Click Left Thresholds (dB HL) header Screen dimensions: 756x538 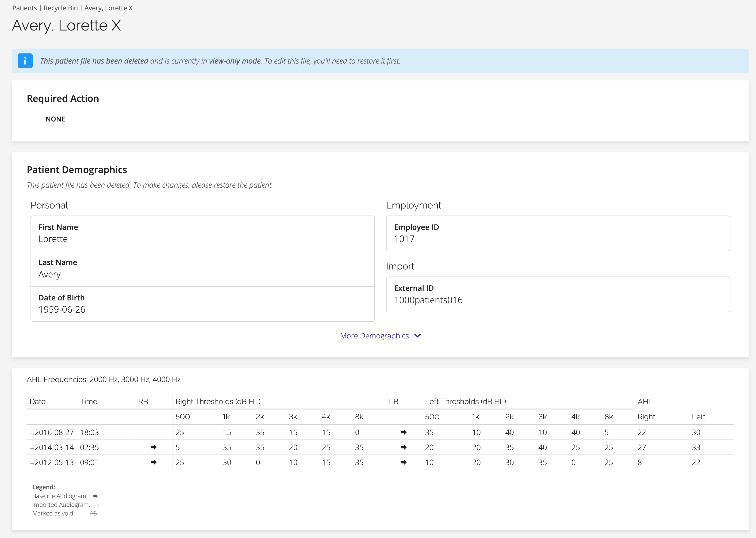[x=465, y=402]
